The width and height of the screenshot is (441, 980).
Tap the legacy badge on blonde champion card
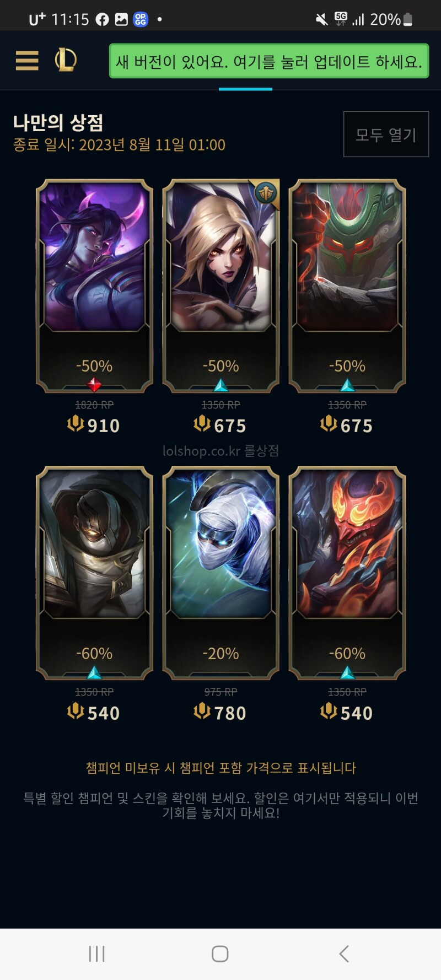(266, 192)
